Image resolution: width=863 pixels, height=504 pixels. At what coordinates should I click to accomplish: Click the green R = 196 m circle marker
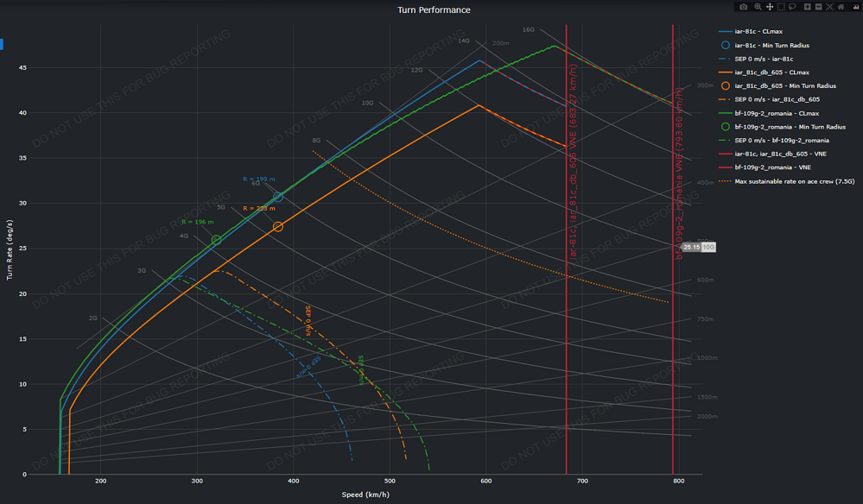216,240
